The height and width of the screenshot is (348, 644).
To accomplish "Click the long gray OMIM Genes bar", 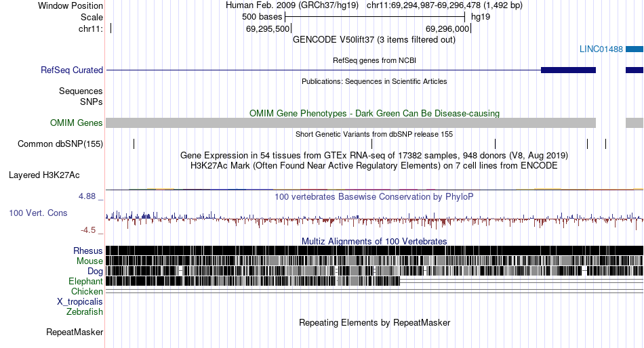I will coord(350,123).
